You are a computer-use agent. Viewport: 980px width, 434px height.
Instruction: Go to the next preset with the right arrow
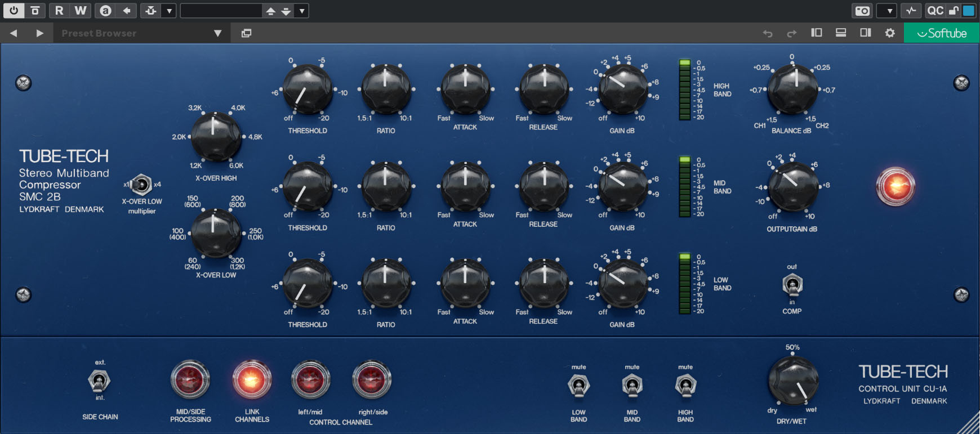[39, 33]
